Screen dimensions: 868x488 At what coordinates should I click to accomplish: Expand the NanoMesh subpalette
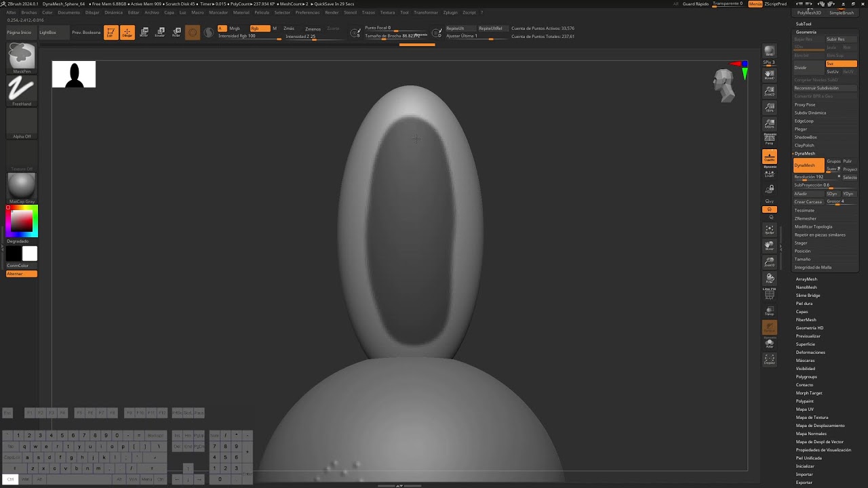click(806, 287)
